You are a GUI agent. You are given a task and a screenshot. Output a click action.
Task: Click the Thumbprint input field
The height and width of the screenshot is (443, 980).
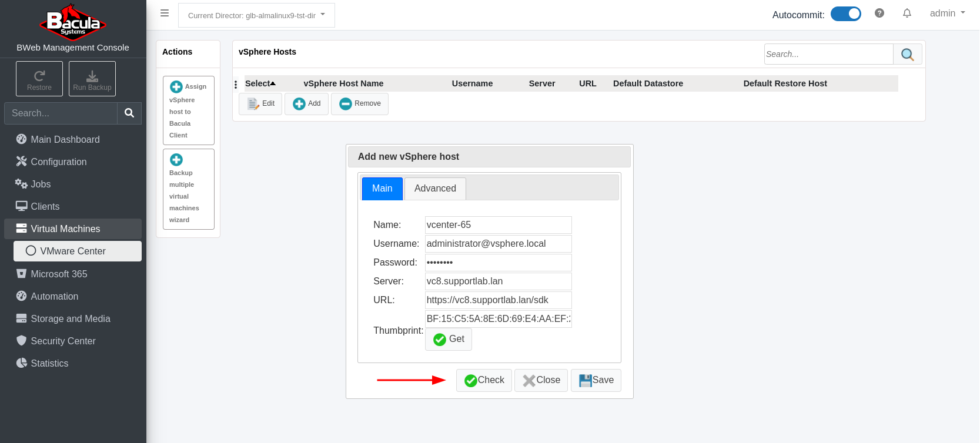coord(499,319)
